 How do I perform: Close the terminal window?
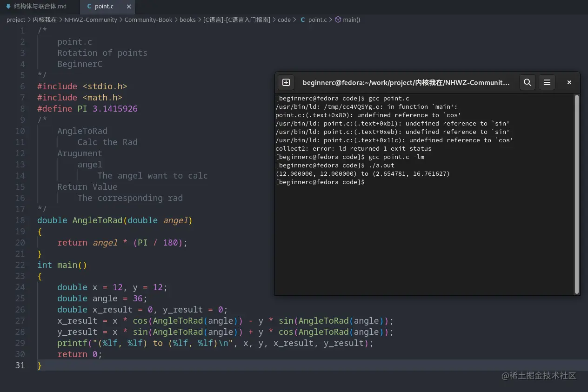click(569, 82)
